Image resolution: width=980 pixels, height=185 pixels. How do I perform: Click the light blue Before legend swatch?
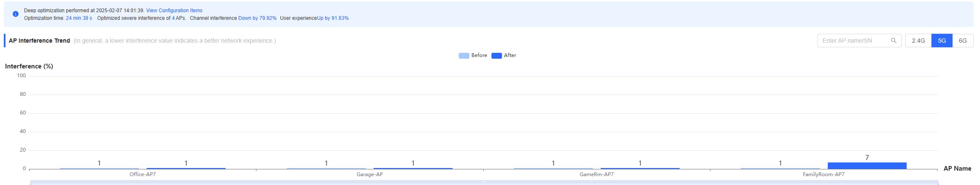tap(464, 56)
